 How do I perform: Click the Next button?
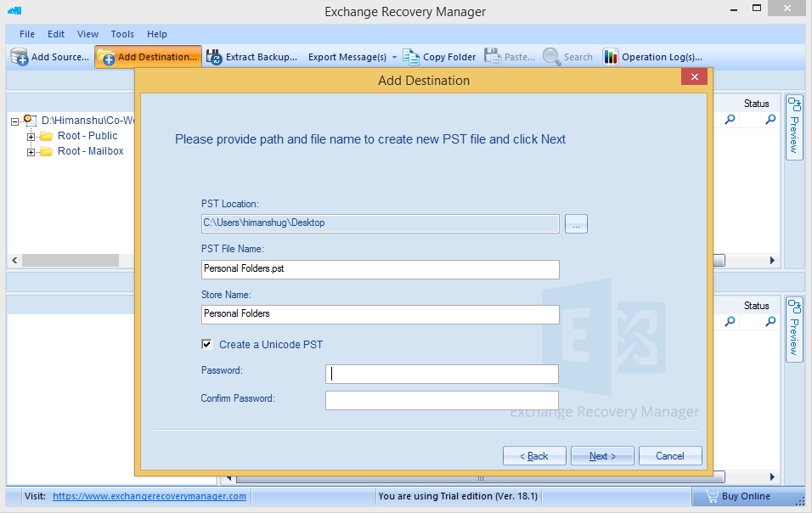[x=602, y=455]
